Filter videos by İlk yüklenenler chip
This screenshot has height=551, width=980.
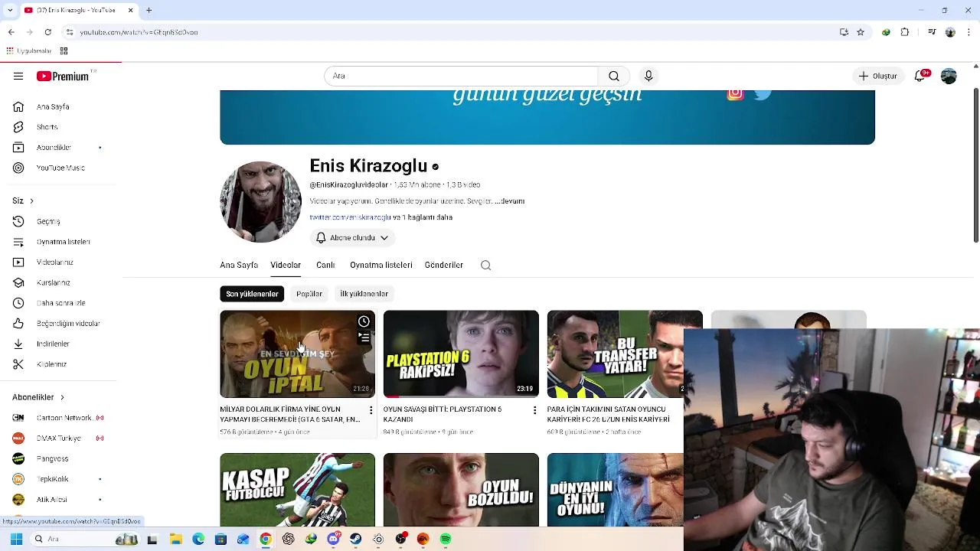tap(364, 294)
